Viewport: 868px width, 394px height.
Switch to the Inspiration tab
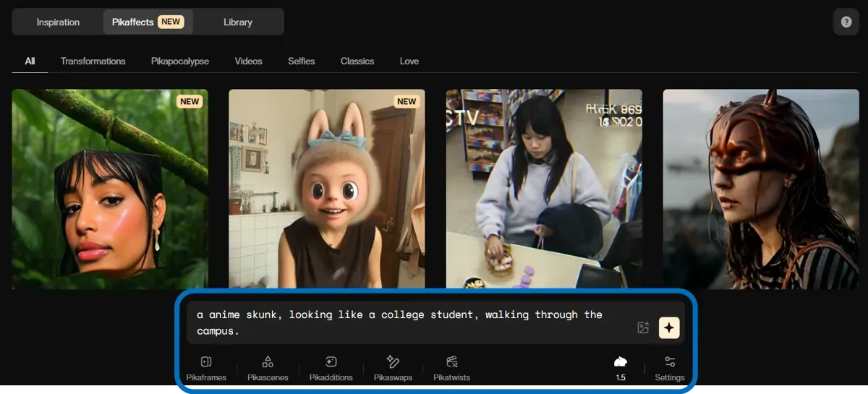click(58, 22)
